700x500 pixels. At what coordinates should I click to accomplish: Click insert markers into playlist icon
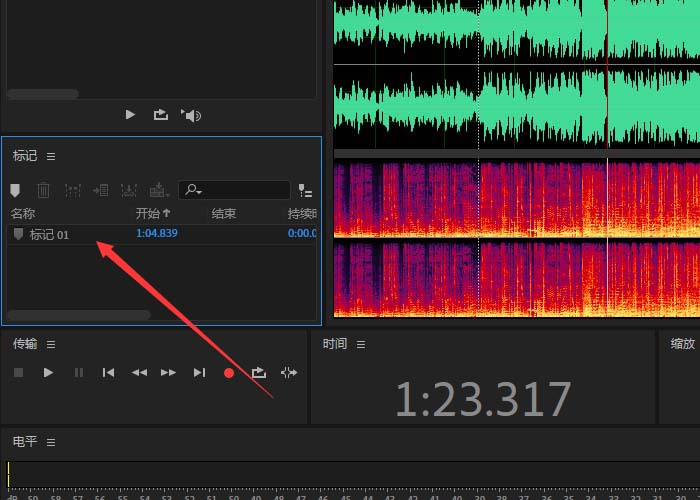click(x=101, y=190)
